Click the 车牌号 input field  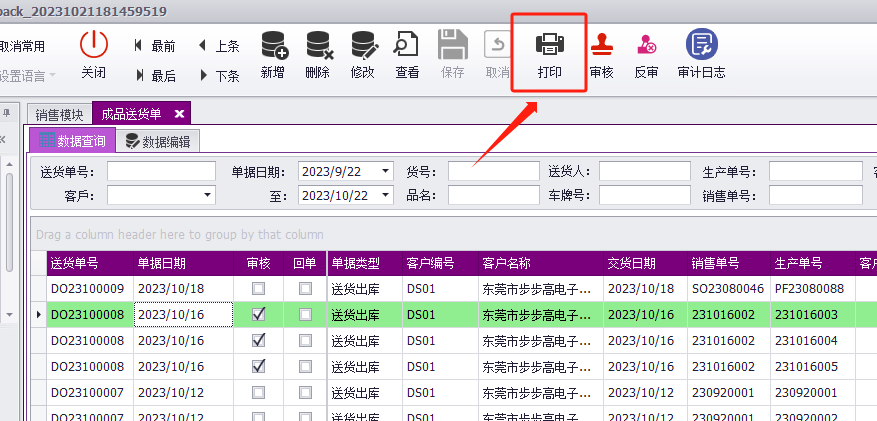tap(645, 195)
